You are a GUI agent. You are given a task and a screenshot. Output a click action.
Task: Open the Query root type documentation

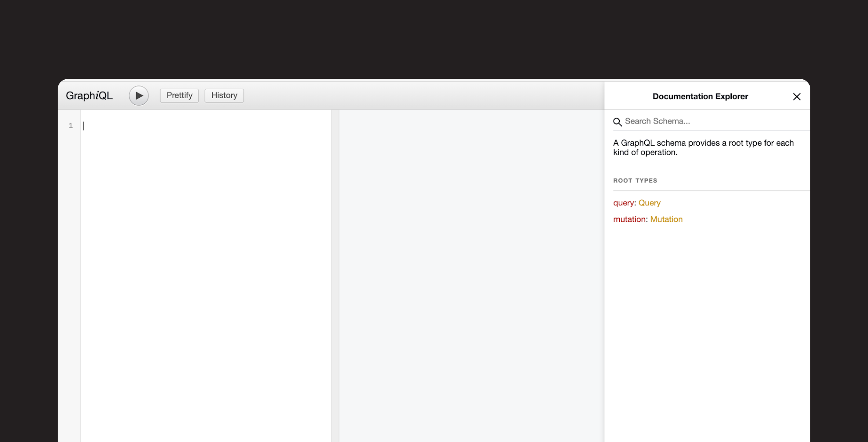(x=649, y=203)
